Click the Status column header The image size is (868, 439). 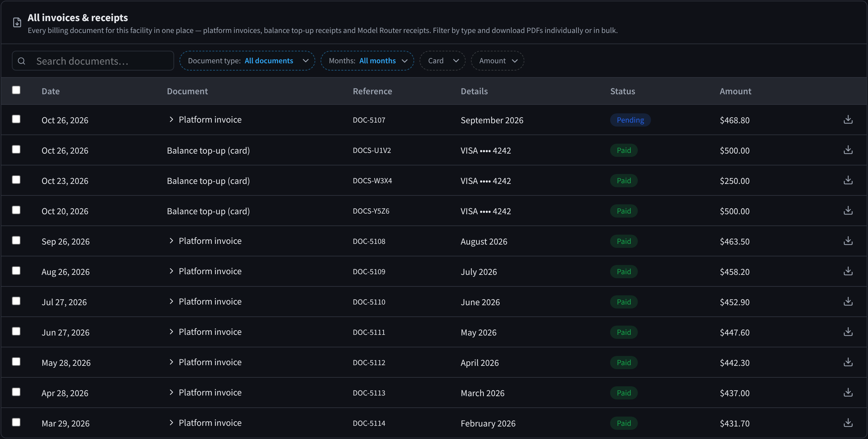click(x=622, y=91)
